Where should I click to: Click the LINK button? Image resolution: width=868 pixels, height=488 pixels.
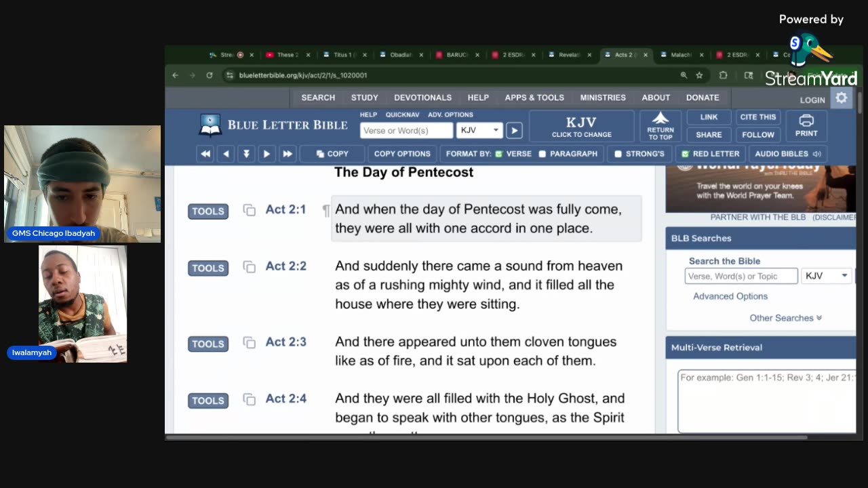tap(709, 117)
